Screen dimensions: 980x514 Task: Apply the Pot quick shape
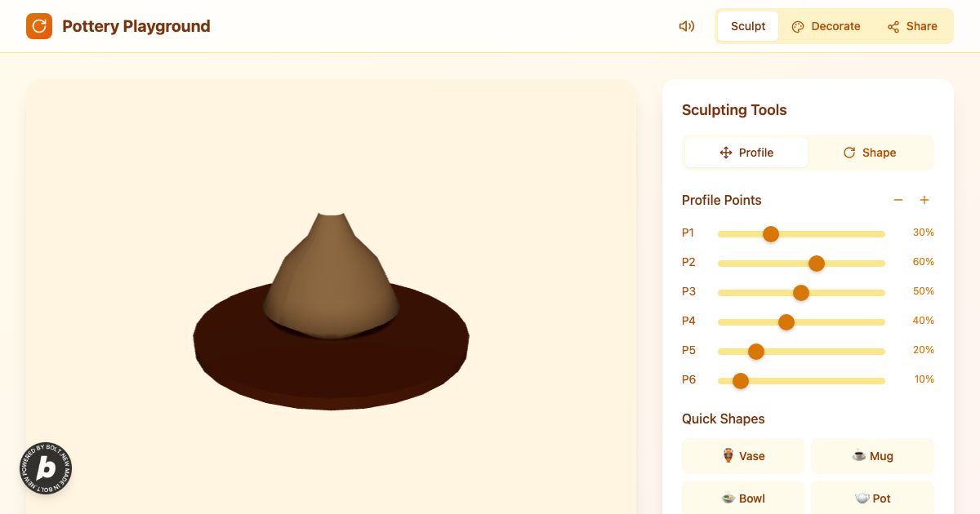tap(872, 498)
